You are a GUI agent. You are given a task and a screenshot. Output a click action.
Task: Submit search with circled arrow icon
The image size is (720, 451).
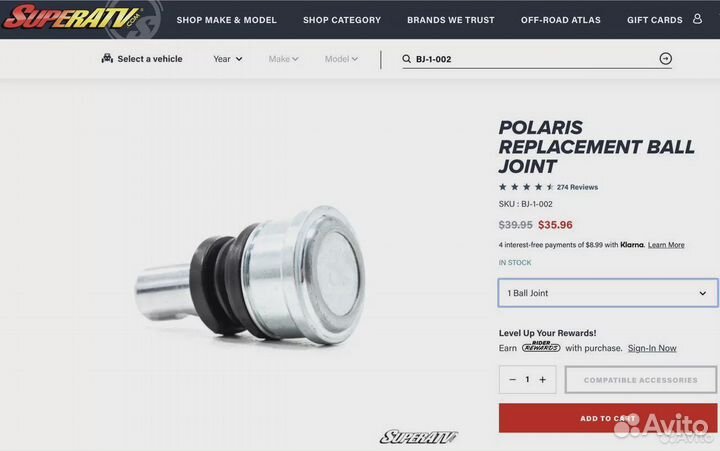(665, 58)
